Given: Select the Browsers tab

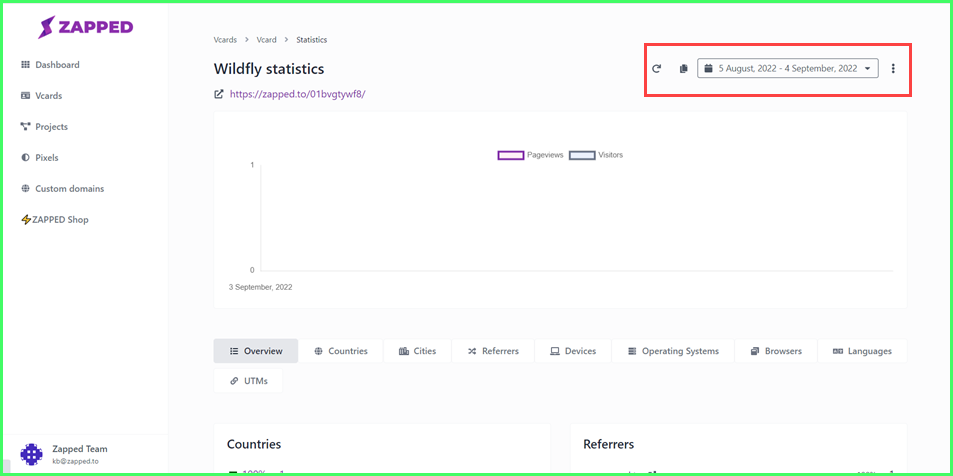Looking at the screenshot, I should point(776,351).
